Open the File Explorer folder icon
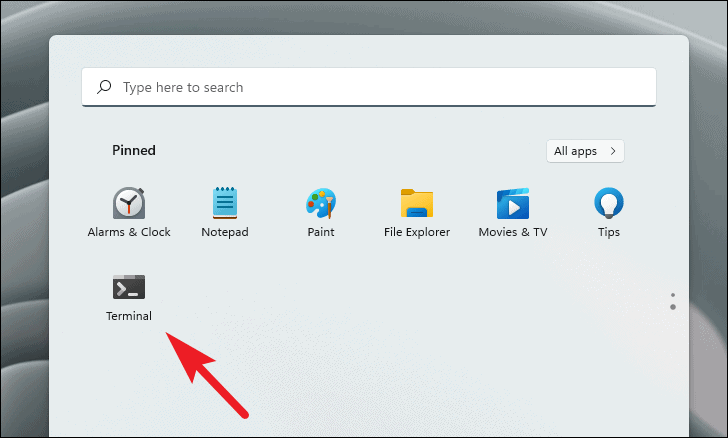Image resolution: width=728 pixels, height=438 pixels. 416,203
